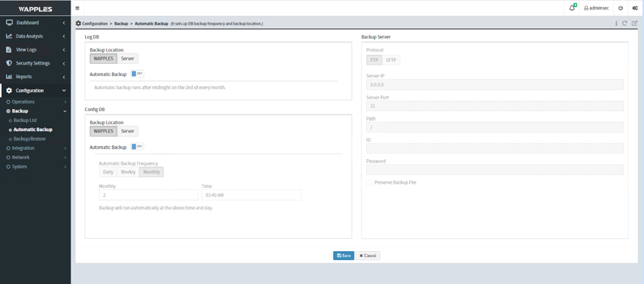Click the power logout icon
Image resolution: width=644 pixels, height=284 pixels.
pyautogui.click(x=620, y=8)
